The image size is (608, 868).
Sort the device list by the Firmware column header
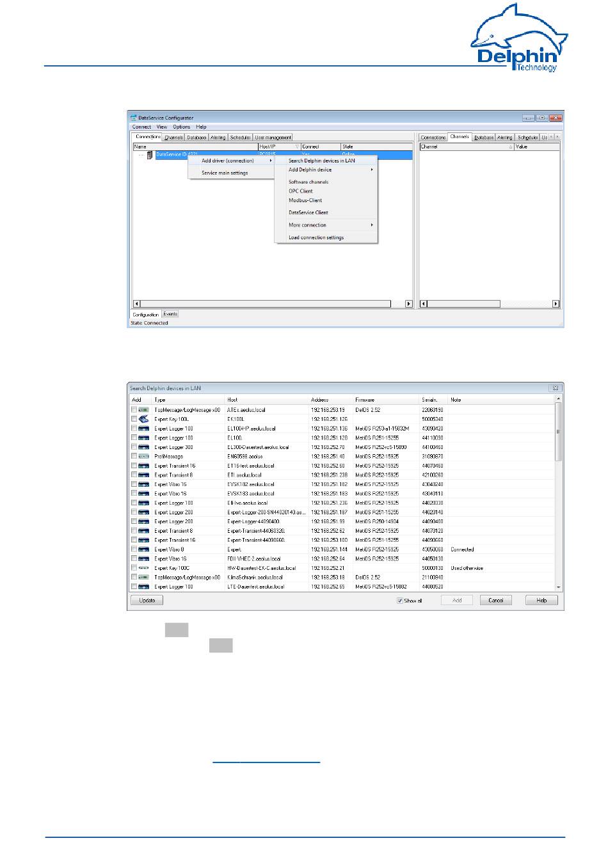coord(386,400)
